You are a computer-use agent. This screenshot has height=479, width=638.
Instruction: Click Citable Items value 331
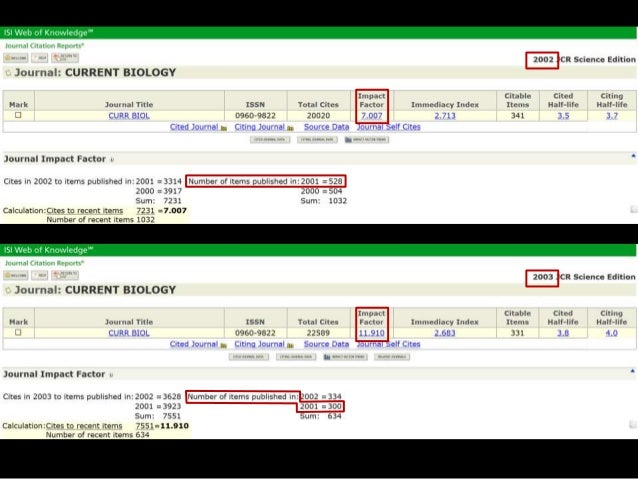click(518, 333)
